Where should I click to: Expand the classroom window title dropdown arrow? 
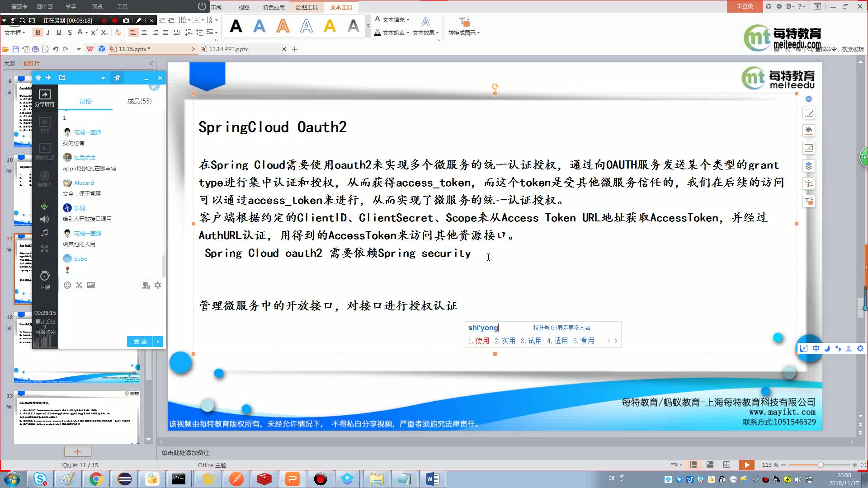coord(103,78)
